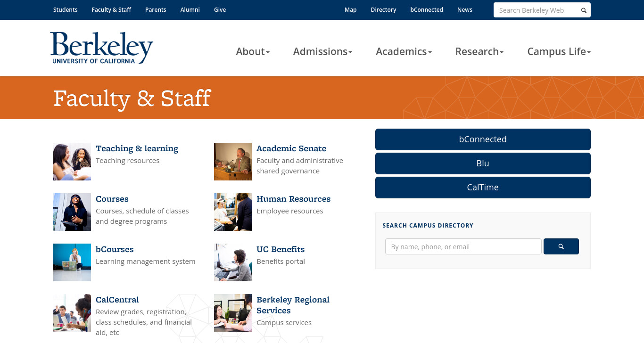Image resolution: width=644 pixels, height=343 pixels.
Task: Open the Human Resources heading link
Action: (x=294, y=199)
